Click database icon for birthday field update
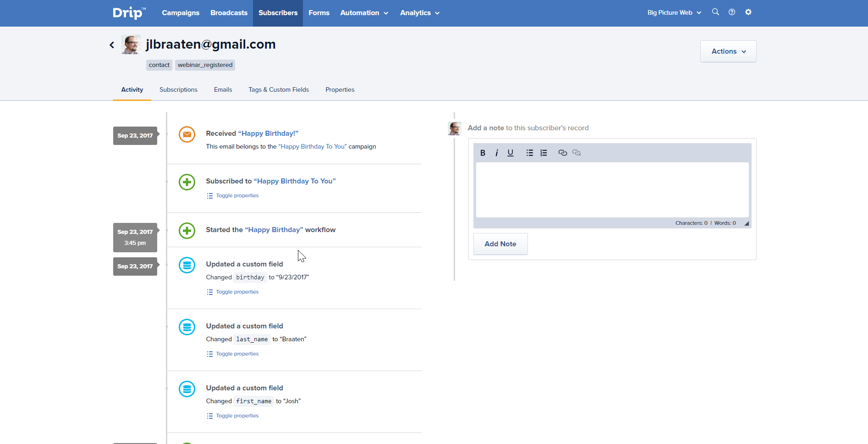 pyautogui.click(x=187, y=265)
